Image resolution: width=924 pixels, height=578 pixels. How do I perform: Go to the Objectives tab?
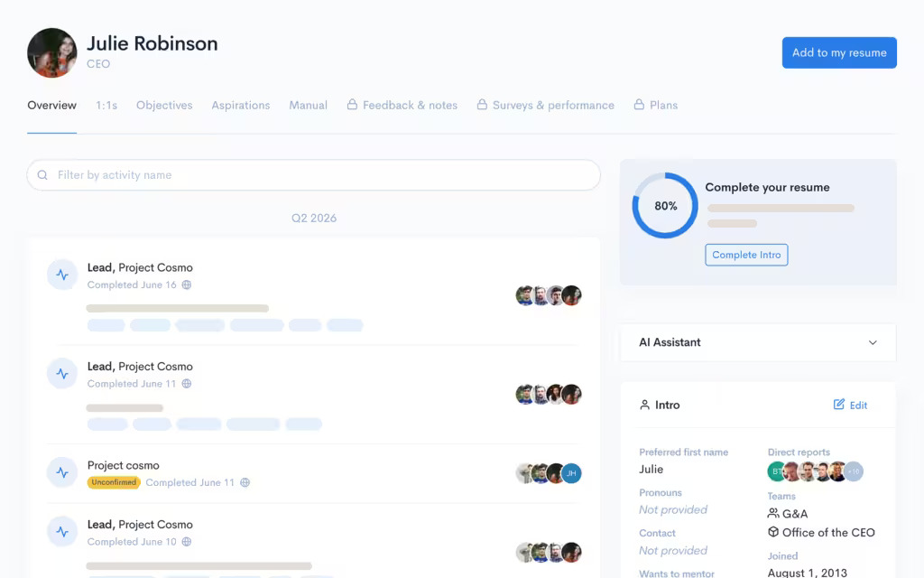click(x=164, y=106)
